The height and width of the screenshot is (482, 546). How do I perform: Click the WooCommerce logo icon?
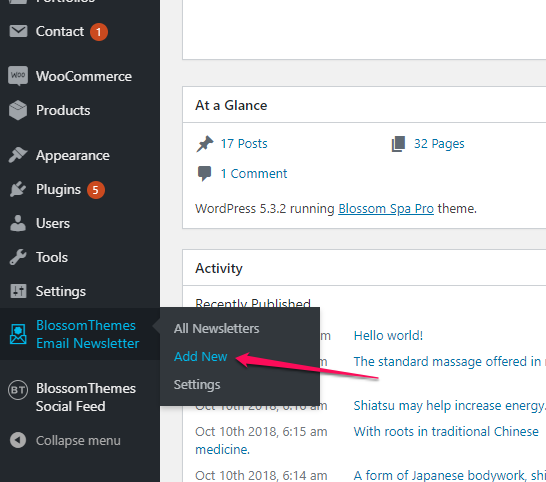[18, 76]
